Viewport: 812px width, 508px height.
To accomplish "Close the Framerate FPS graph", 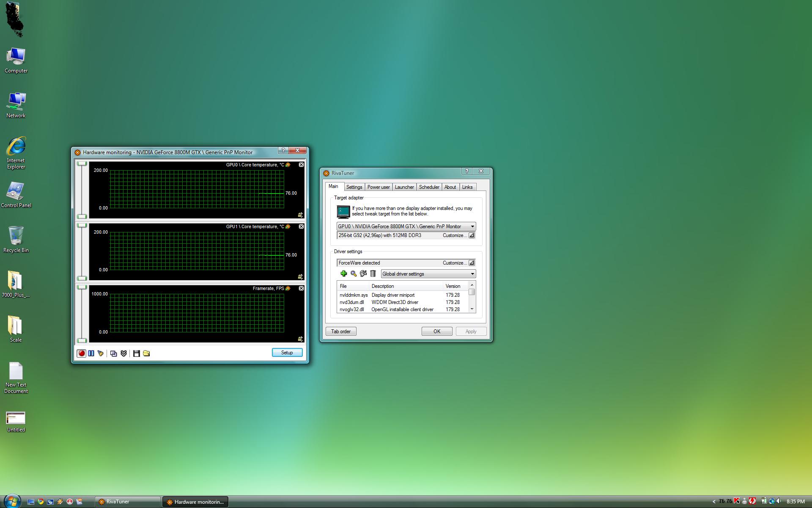I will pyautogui.click(x=301, y=288).
